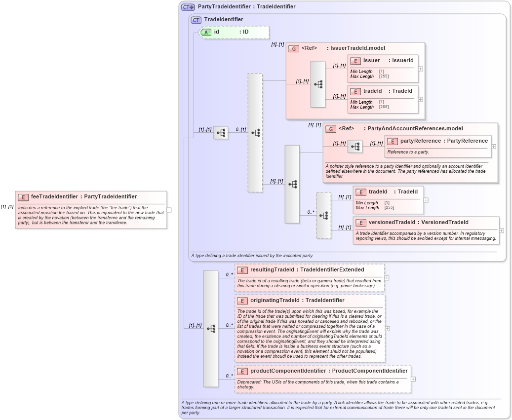The height and width of the screenshot is (420, 512).
Task: Click the G icon of PartyAndAccountReferences.model group
Action: click(330, 128)
